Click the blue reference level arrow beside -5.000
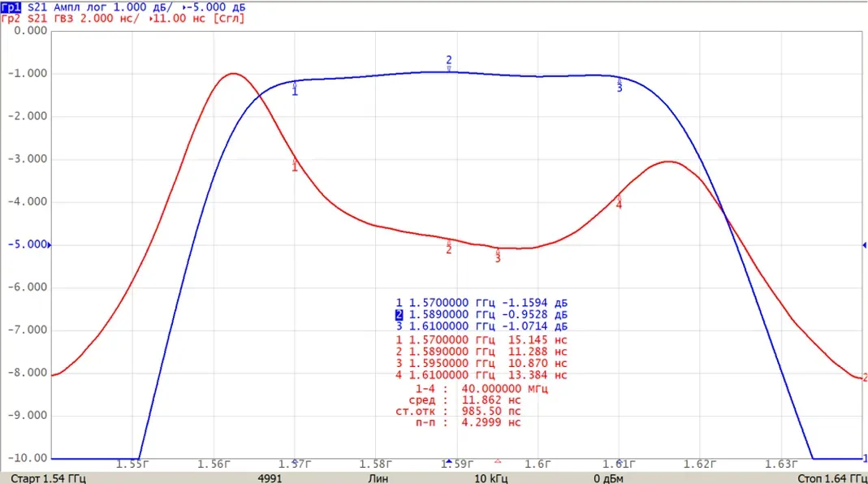Viewport: 868px width, 484px height. point(50,244)
